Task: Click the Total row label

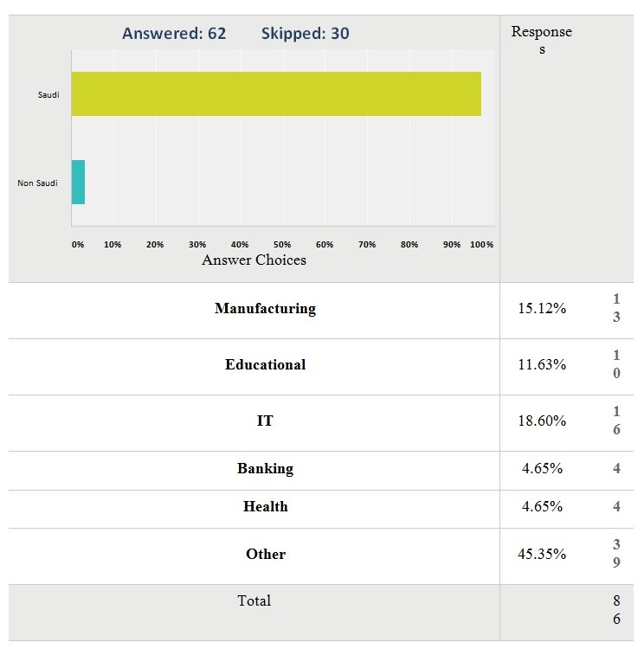Action: (x=254, y=600)
